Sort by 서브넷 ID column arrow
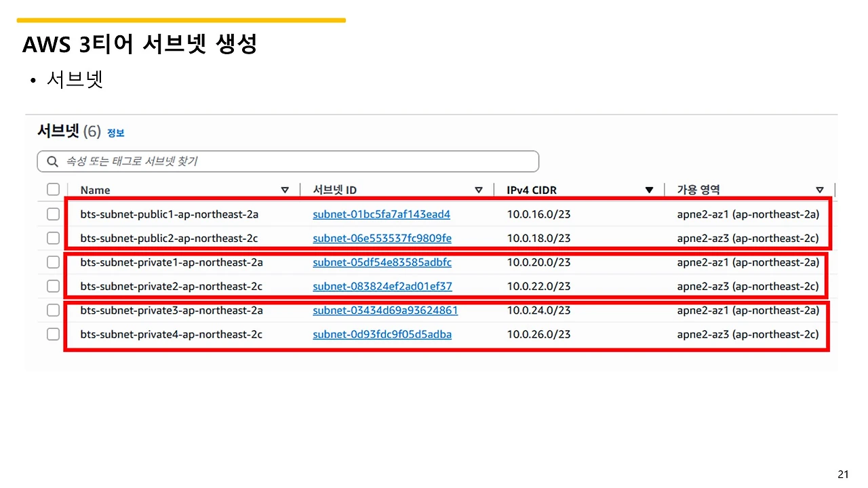Viewport: 868px width, 488px height. pos(479,190)
